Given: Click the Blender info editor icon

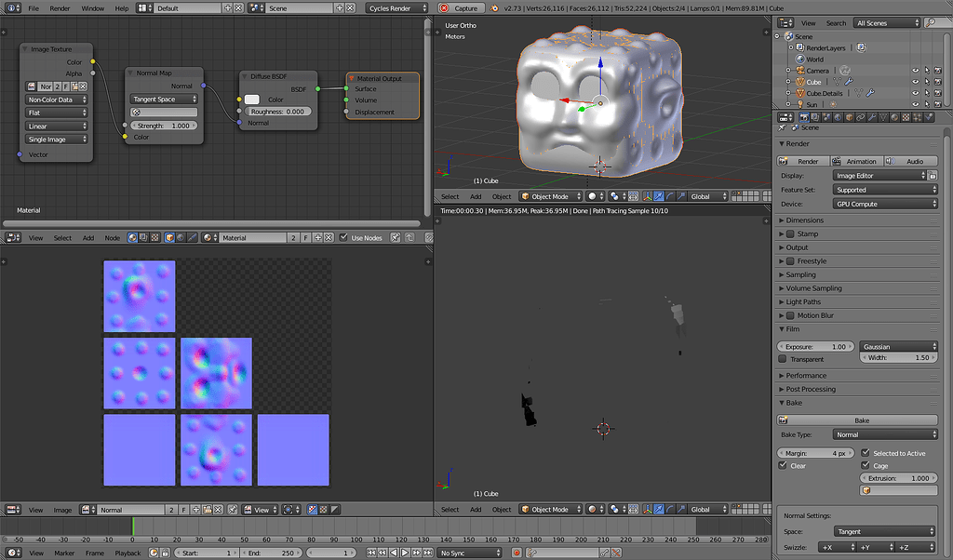Looking at the screenshot, I should (x=12, y=7).
